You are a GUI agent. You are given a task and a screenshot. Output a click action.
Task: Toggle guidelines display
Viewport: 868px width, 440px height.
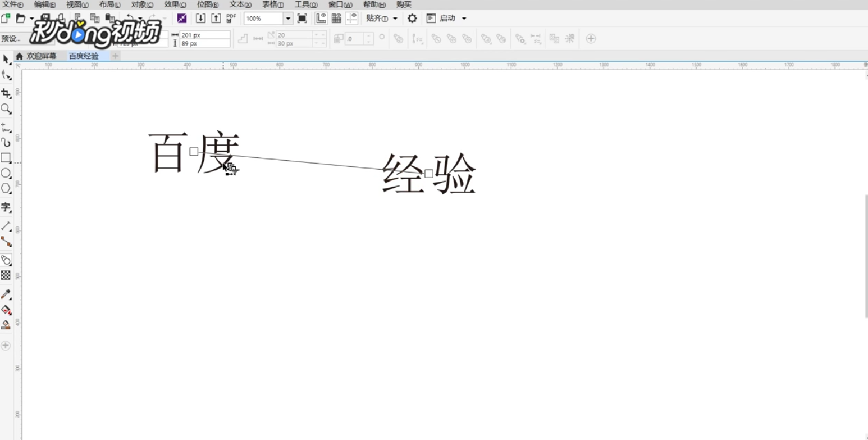(352, 18)
